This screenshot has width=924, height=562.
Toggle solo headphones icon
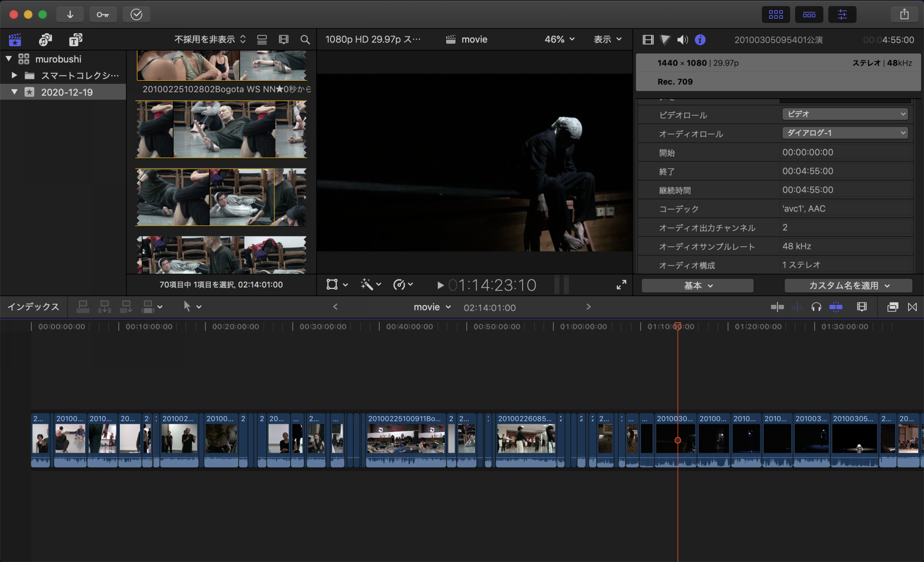coord(816,307)
